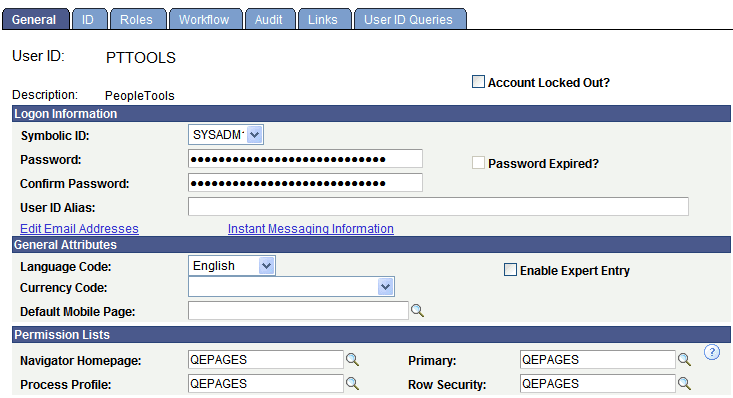Switch to the Workflow tab
Viewport: 733px width, 398px height.
click(x=206, y=19)
